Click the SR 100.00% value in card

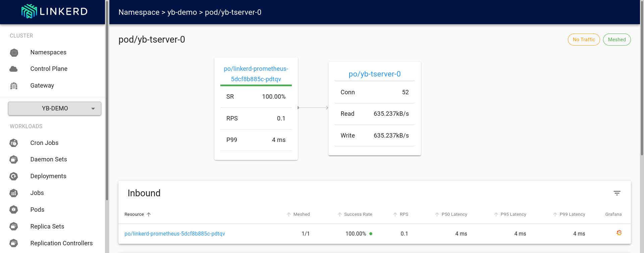coord(274,97)
